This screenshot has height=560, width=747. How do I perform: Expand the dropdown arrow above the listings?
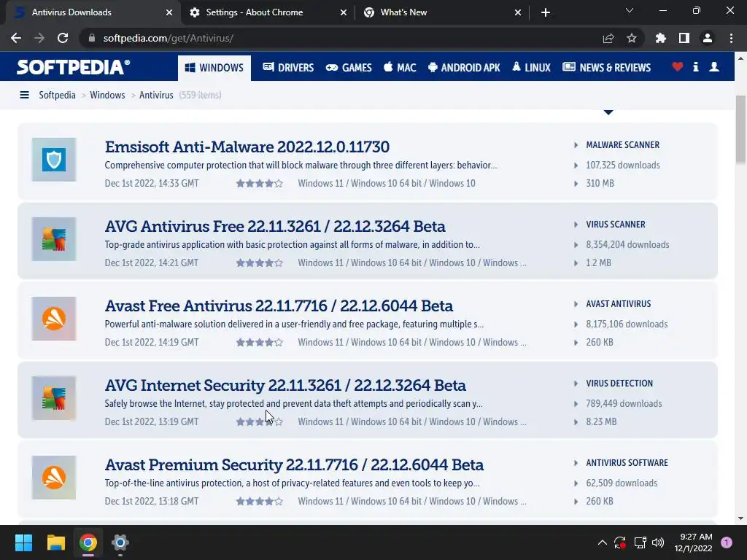(608, 112)
